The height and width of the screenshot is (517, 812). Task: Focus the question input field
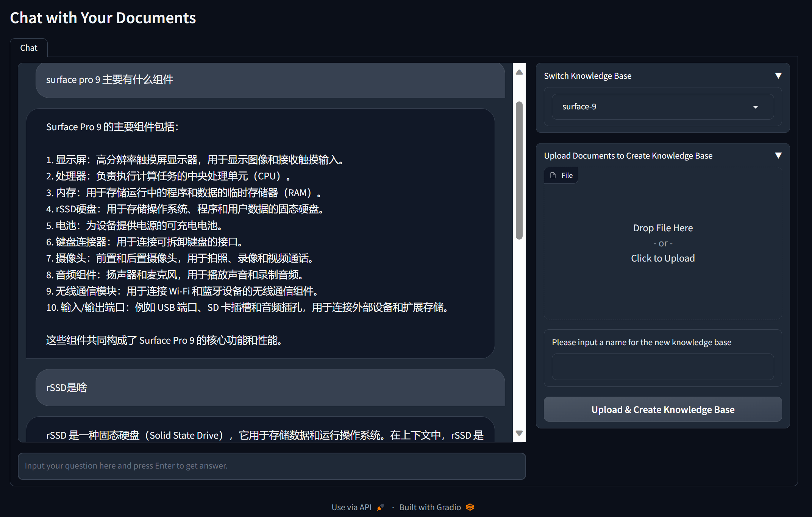coord(272,466)
